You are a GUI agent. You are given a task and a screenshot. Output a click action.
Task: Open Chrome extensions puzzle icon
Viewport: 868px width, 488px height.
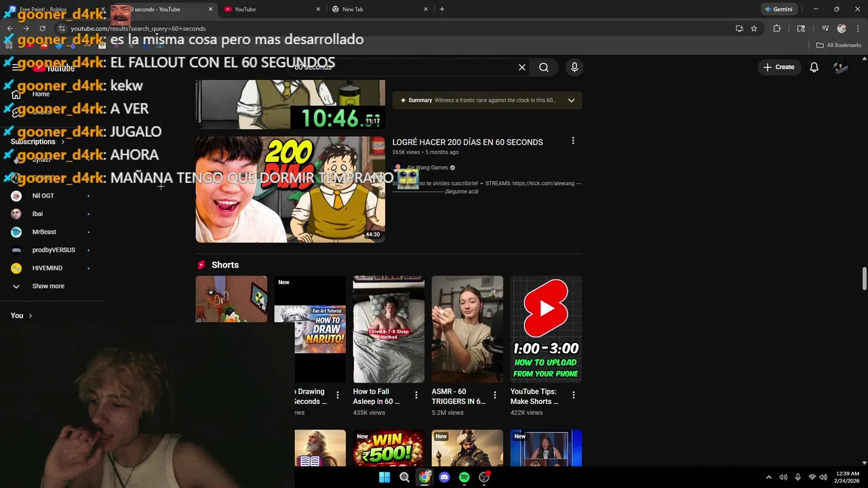777,28
